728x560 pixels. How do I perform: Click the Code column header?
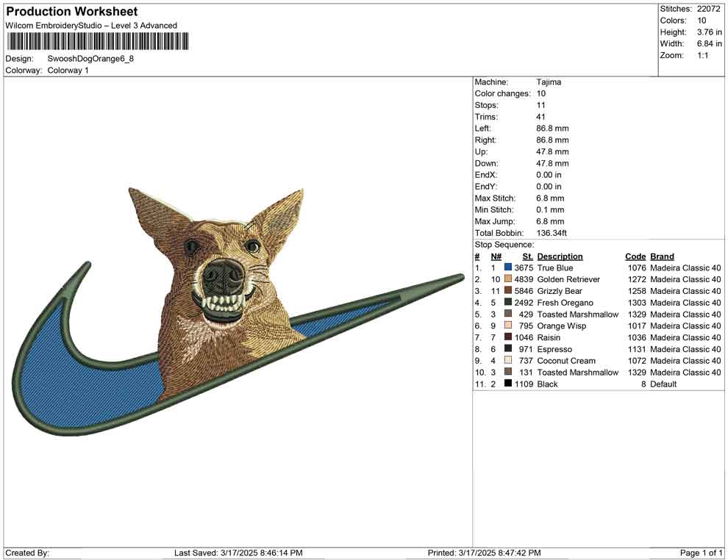635,256
